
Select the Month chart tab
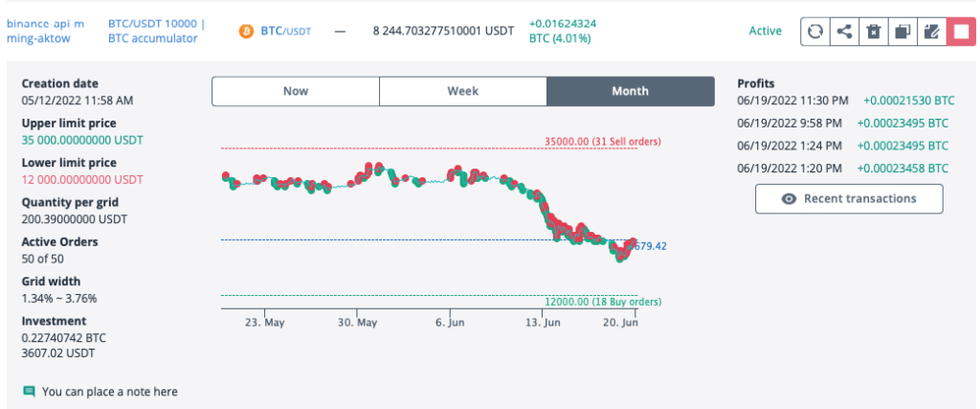(x=631, y=91)
